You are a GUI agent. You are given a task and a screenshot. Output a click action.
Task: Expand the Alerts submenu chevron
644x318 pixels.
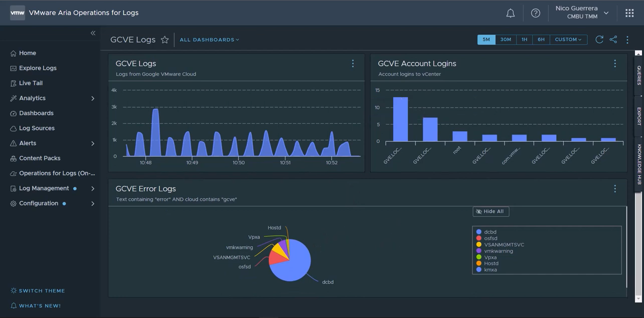[93, 144]
